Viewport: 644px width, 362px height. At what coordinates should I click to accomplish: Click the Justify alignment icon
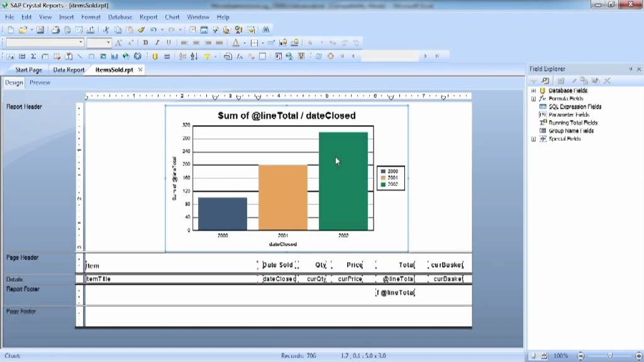[219, 43]
